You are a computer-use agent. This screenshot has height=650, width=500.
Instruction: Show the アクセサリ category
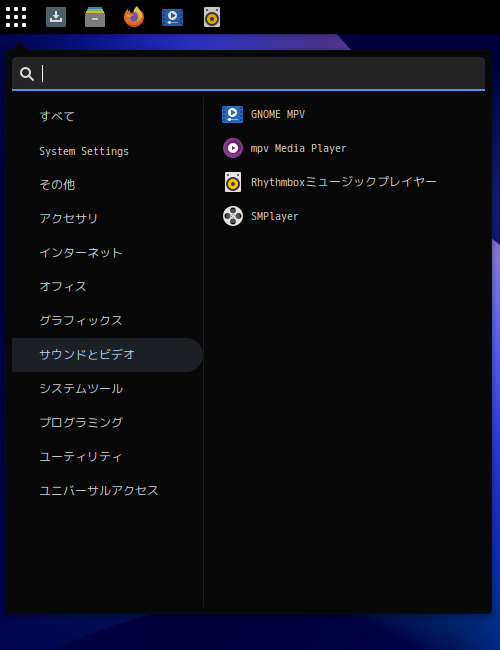[107, 218]
